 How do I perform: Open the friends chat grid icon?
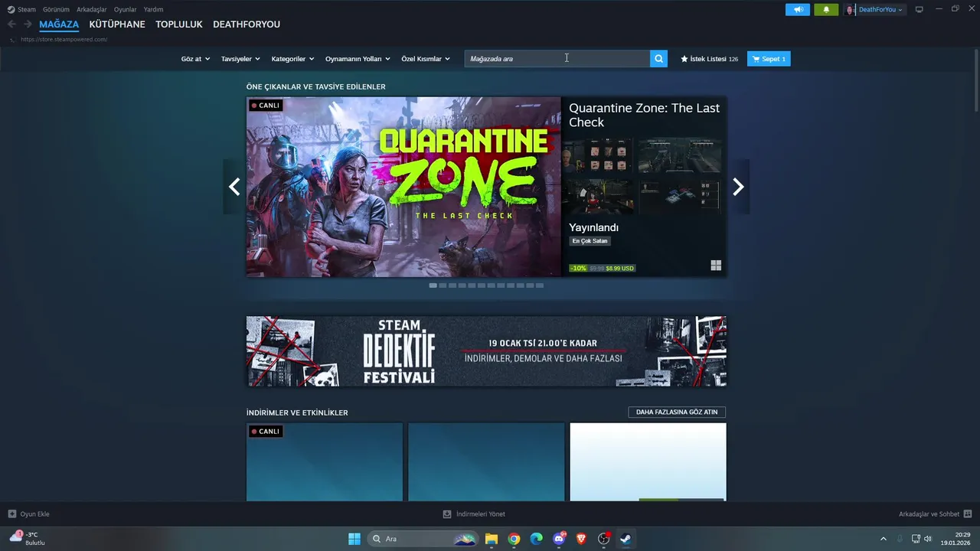pyautogui.click(x=968, y=514)
